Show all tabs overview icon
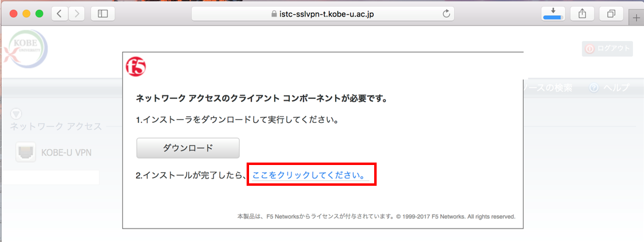 click(611, 13)
